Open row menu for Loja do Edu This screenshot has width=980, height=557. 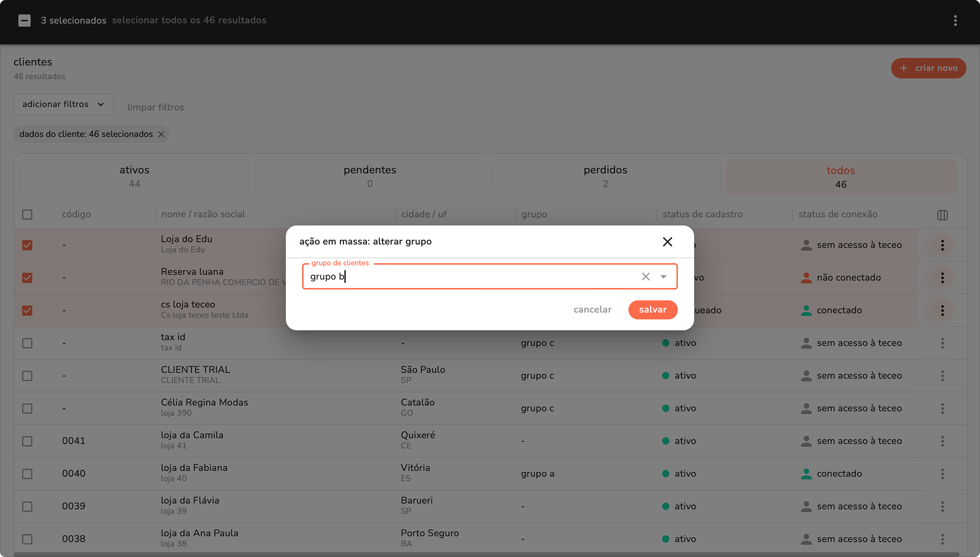942,245
